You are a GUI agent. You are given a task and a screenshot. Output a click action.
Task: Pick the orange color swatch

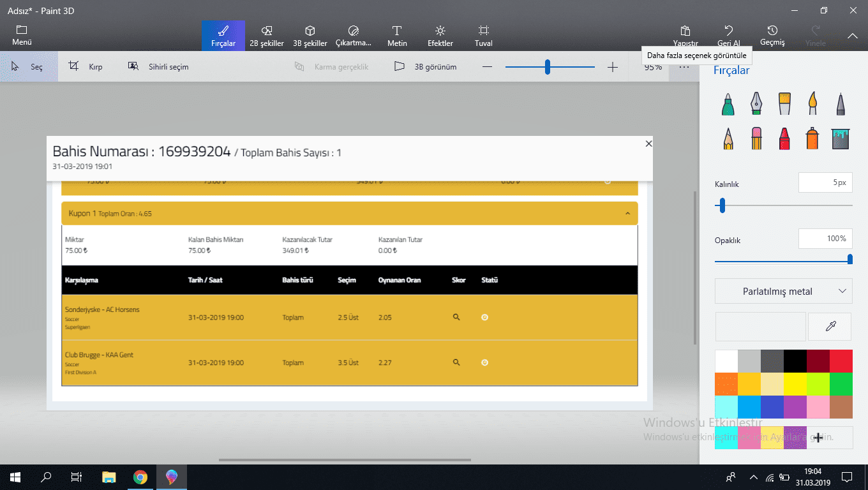(726, 384)
